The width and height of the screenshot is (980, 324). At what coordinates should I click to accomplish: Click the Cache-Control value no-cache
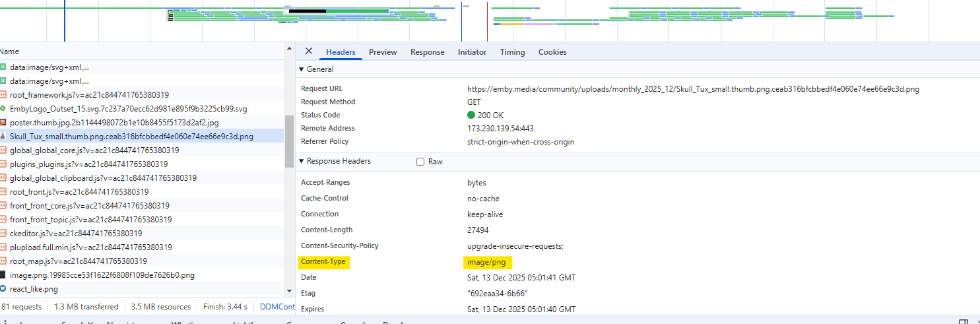point(483,199)
